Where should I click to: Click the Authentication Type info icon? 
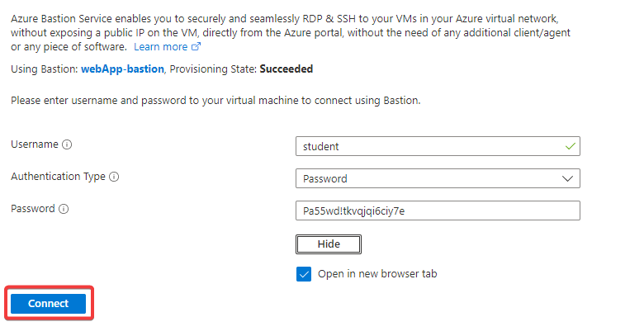tap(114, 177)
